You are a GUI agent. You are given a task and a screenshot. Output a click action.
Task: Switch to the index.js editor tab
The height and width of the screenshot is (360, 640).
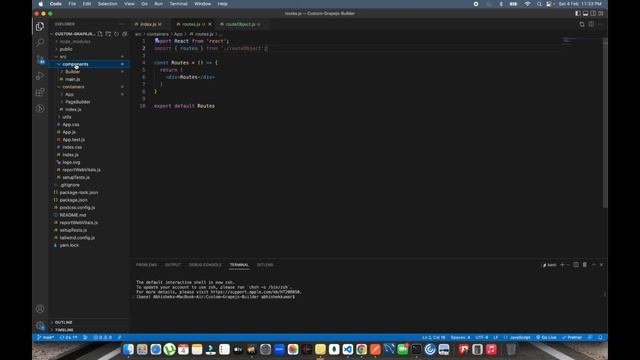click(149, 24)
